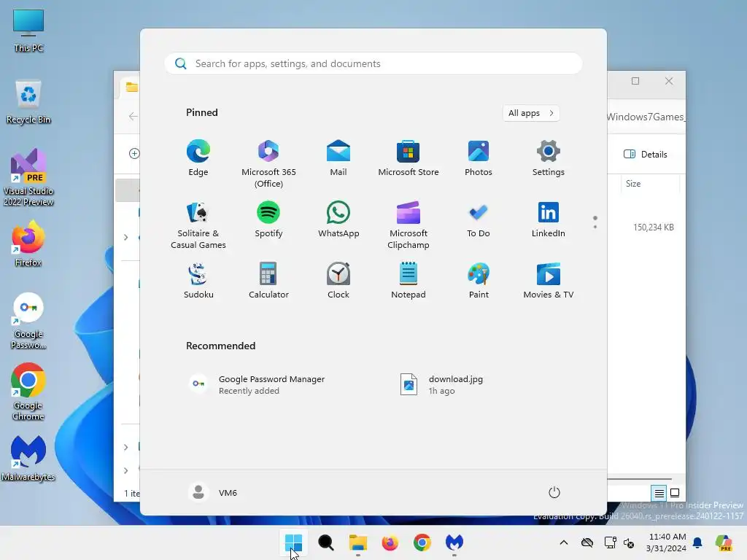
Task: Click the power button in Start menu
Action: tap(554, 492)
